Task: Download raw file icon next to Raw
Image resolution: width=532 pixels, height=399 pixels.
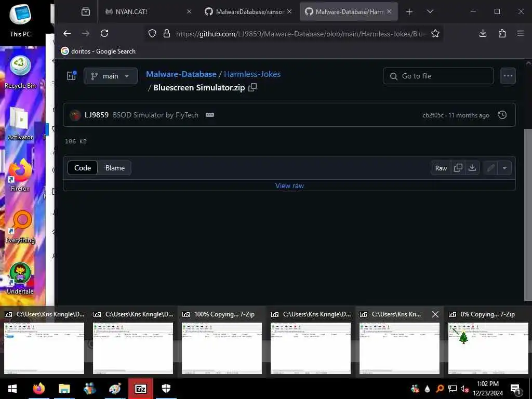Action: click(x=472, y=168)
